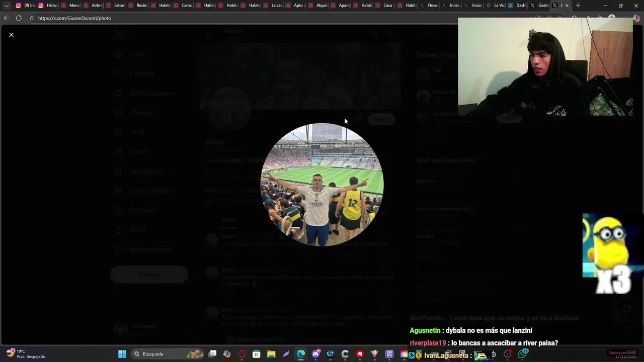Open the tab search dropdown arrow
This screenshot has width=644, height=362.
tap(7, 6)
